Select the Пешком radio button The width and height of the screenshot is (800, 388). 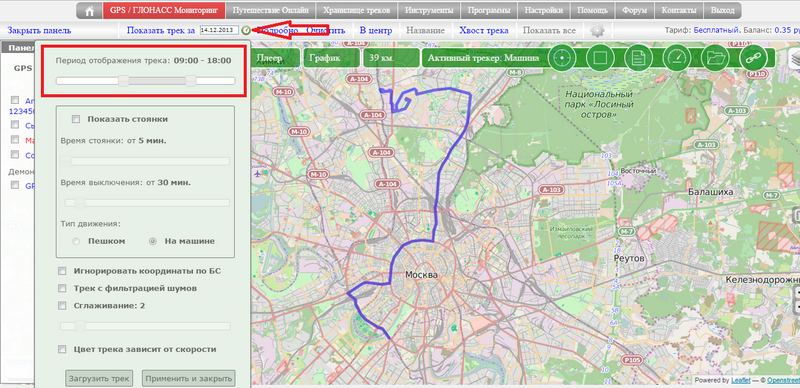point(76,241)
